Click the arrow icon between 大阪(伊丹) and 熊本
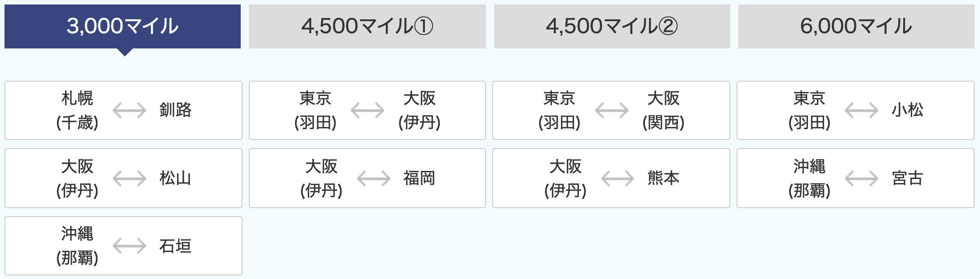Viewport: 980px width, 279px height. tap(618, 179)
